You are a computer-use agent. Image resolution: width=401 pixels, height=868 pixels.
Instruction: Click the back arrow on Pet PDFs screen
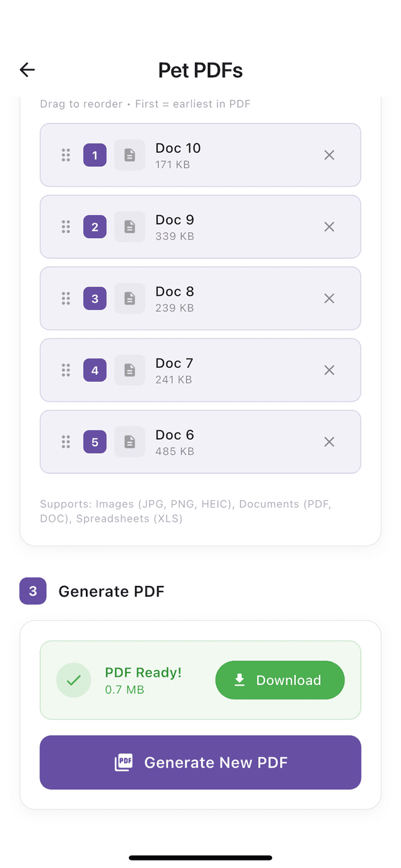(27, 70)
